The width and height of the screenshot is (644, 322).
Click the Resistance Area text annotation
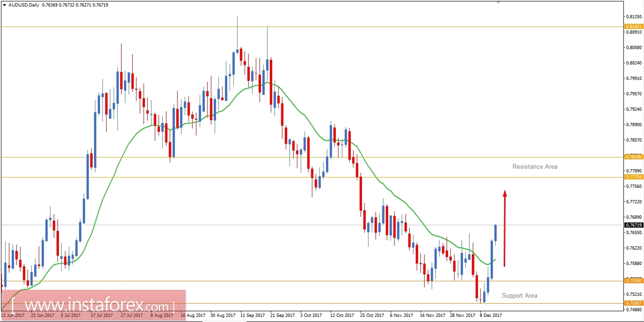[x=535, y=166]
